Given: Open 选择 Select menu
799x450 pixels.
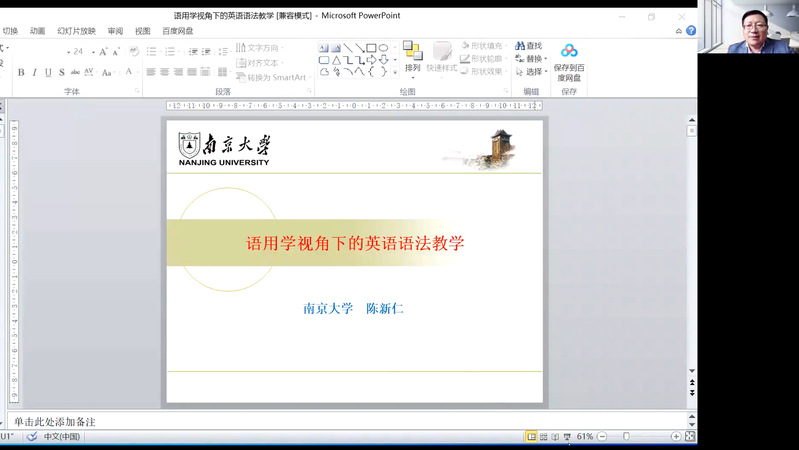Looking at the screenshot, I should pyautogui.click(x=531, y=72).
